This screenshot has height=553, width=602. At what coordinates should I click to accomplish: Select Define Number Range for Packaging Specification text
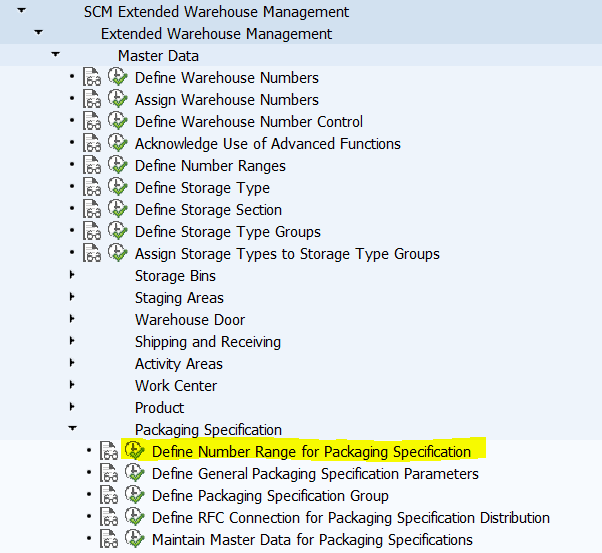click(311, 452)
